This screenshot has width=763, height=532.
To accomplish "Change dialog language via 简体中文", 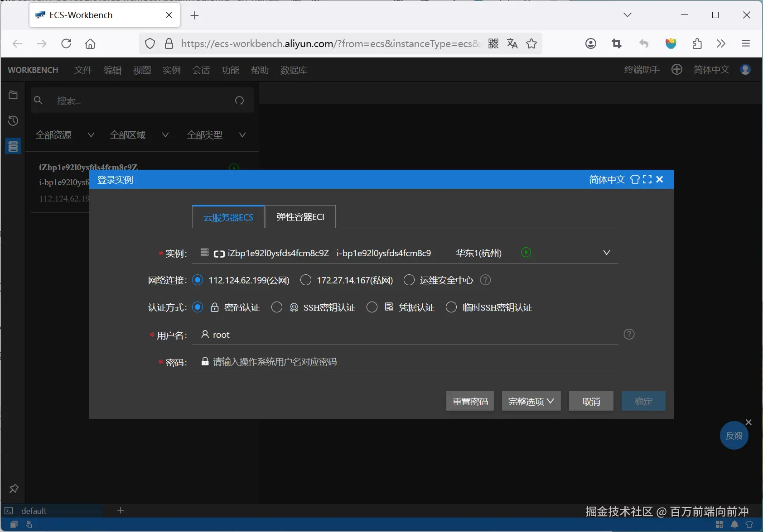I will (x=607, y=179).
